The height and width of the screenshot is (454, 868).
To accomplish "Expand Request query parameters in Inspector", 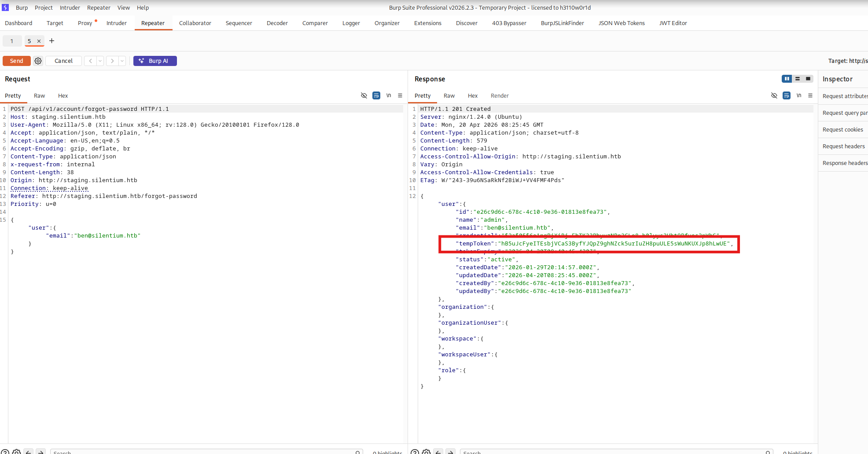I will (x=843, y=113).
